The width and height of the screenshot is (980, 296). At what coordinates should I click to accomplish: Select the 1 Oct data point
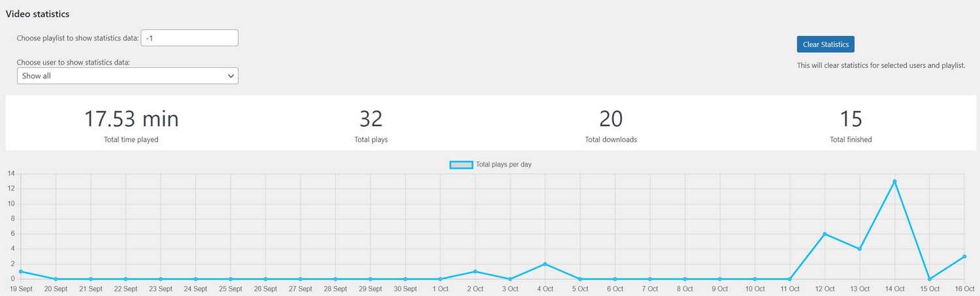pyautogui.click(x=440, y=279)
